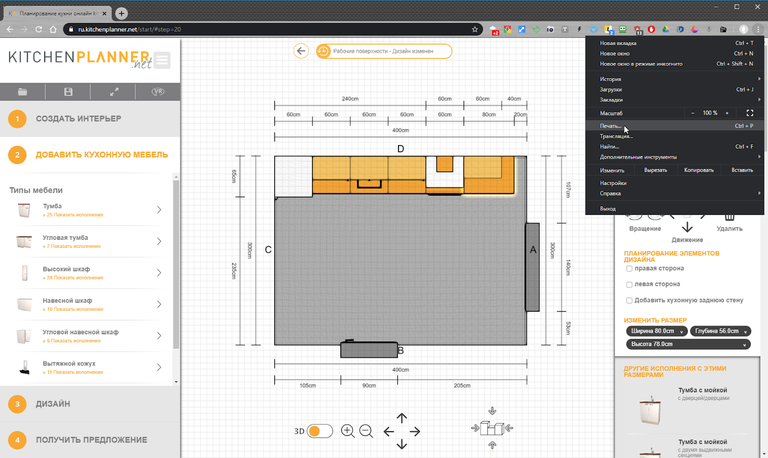Expand the Угловая тумба furniture type

(x=87, y=241)
